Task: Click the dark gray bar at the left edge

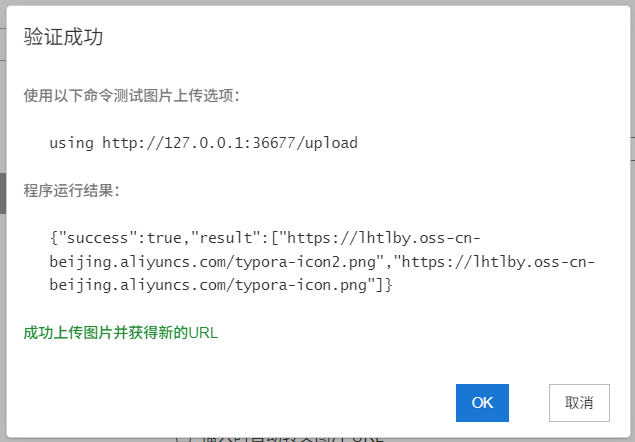Action: pyautogui.click(x=3, y=193)
